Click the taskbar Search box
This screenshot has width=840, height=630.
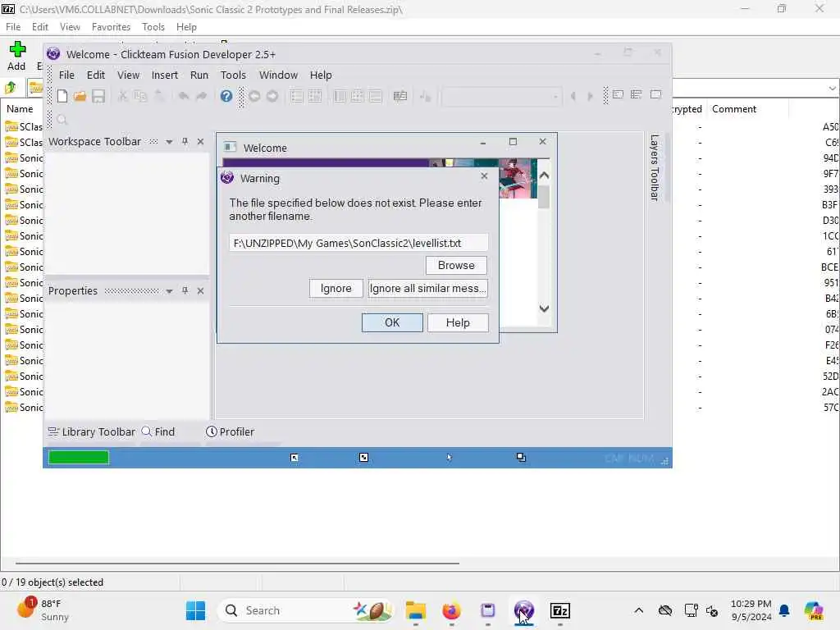(x=306, y=610)
